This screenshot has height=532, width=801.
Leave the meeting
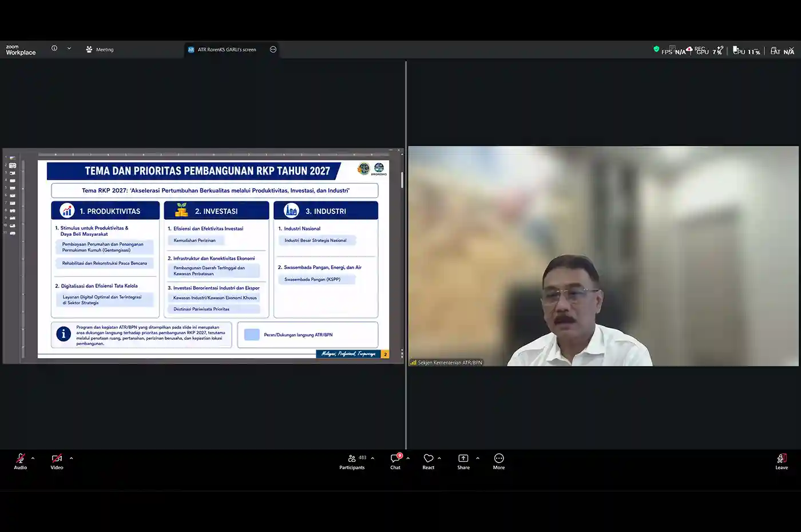[x=782, y=461]
